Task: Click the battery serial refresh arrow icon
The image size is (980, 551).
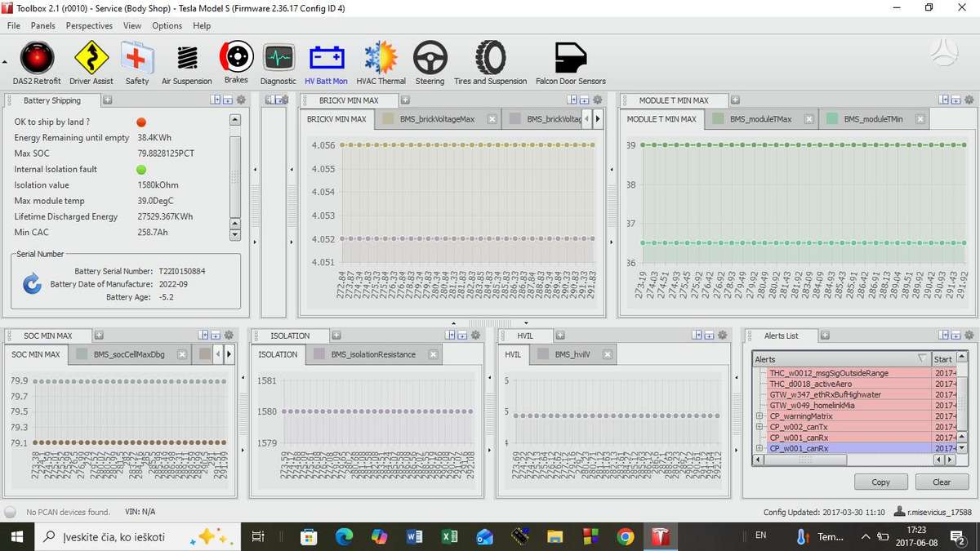Action: click(x=32, y=284)
